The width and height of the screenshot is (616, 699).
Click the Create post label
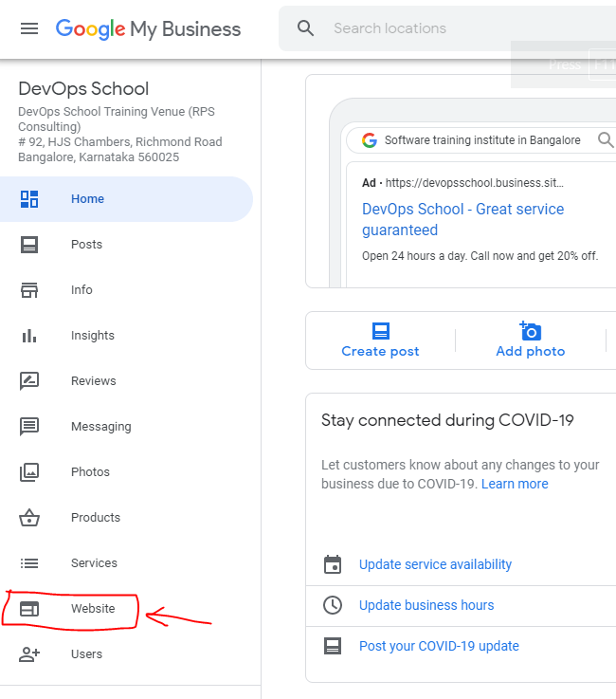(380, 351)
